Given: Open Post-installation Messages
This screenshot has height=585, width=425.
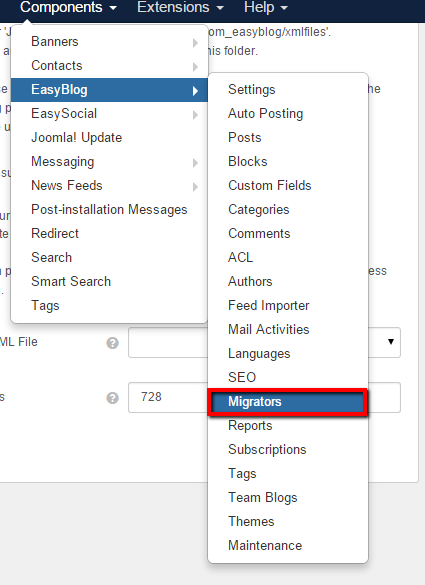Looking at the screenshot, I should [x=109, y=210].
